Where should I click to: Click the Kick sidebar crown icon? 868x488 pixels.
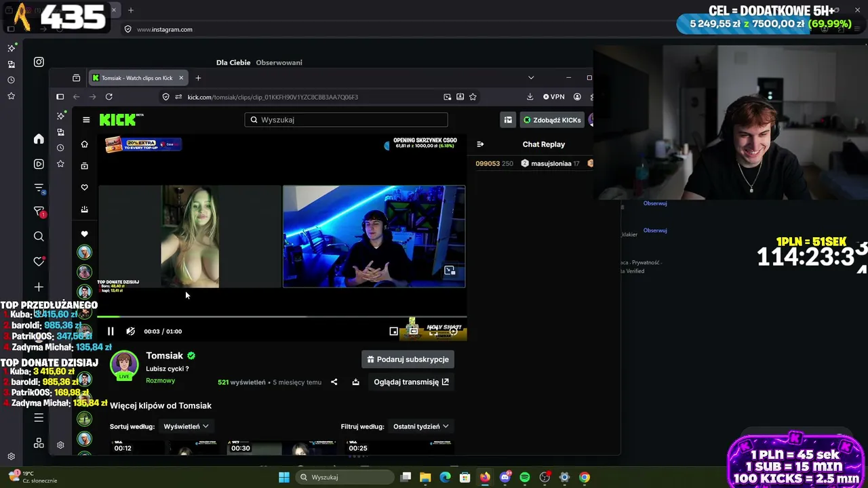(x=84, y=209)
